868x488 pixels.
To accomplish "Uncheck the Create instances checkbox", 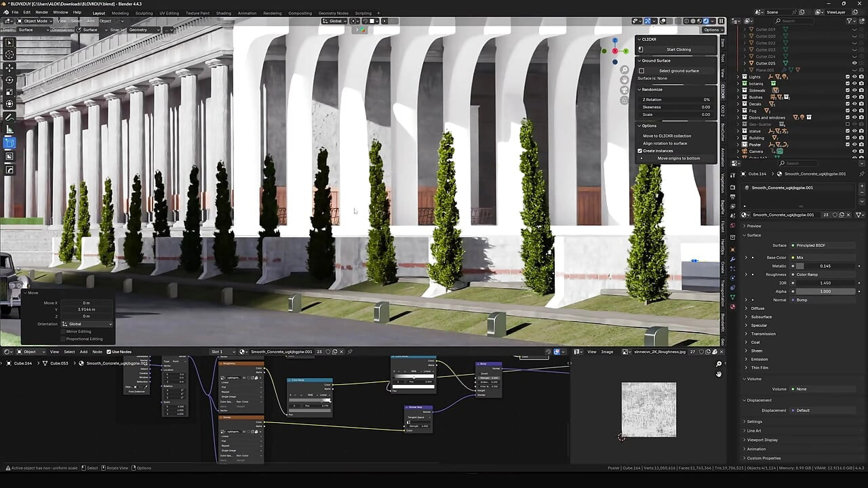I will click(x=640, y=150).
